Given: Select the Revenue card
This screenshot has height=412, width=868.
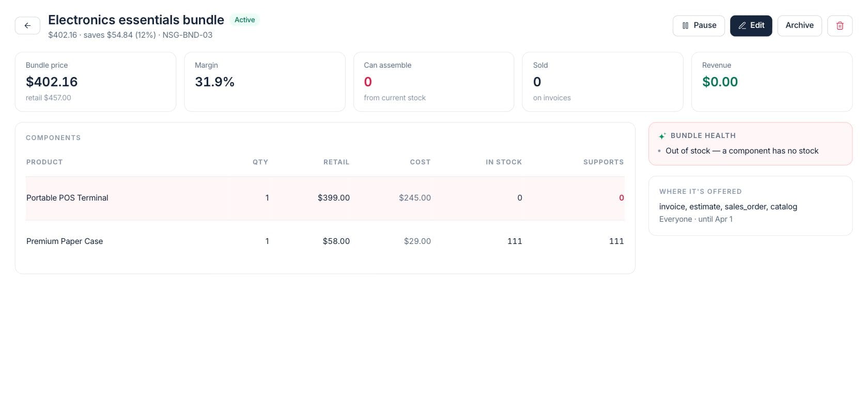Looking at the screenshot, I should click(772, 82).
